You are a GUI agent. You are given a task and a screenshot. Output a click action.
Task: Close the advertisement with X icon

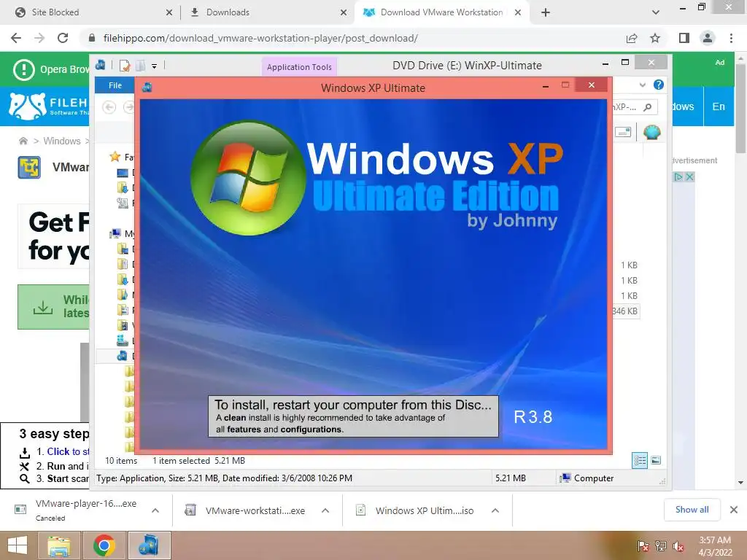pos(689,177)
